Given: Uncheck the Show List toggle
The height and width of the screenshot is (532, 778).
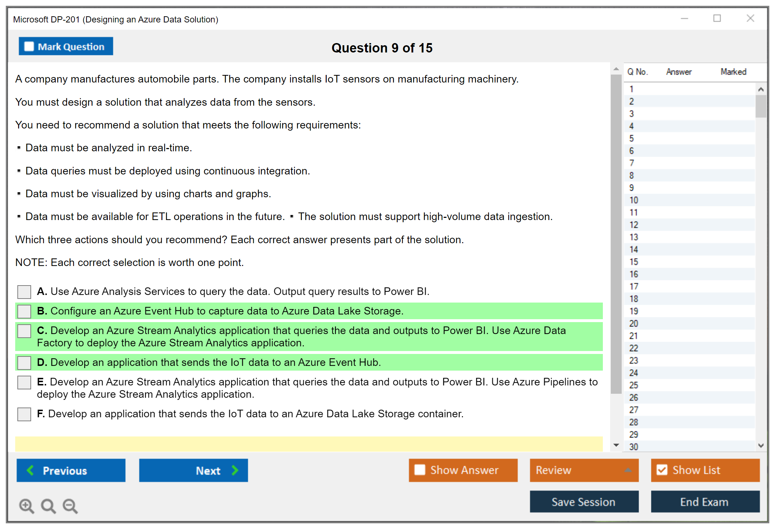Looking at the screenshot, I should [662, 470].
